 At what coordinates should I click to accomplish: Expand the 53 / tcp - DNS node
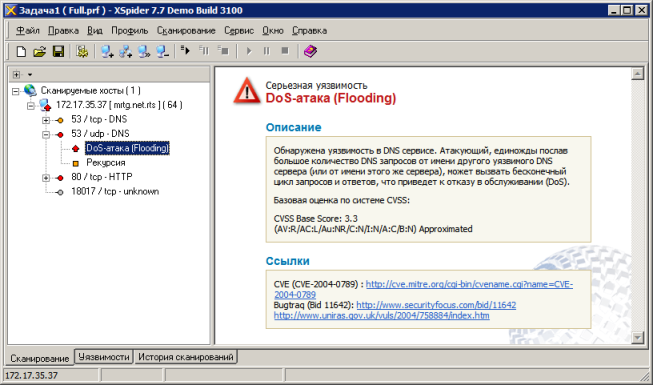click(46, 120)
